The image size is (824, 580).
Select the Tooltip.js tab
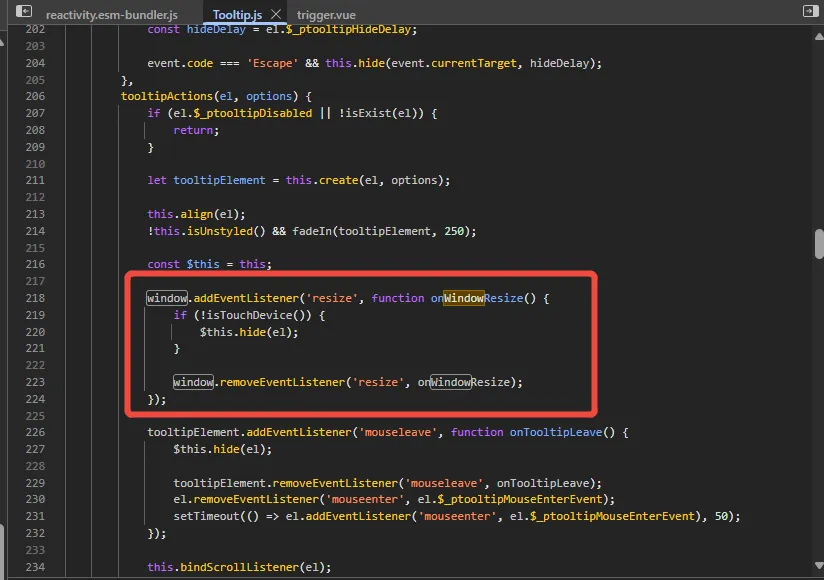click(237, 15)
